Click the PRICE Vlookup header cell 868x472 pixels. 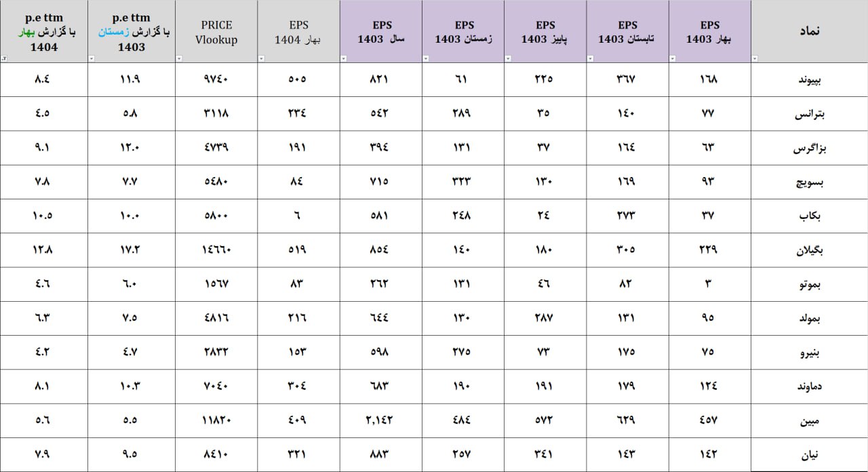(x=216, y=32)
